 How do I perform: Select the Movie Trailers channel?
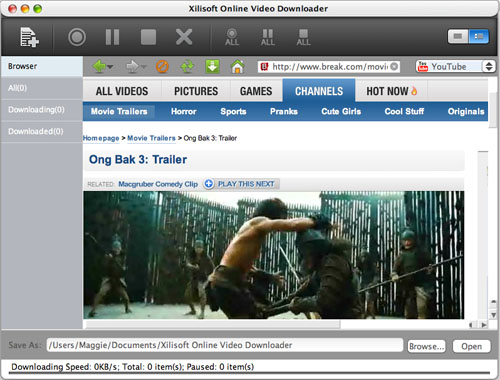119,111
